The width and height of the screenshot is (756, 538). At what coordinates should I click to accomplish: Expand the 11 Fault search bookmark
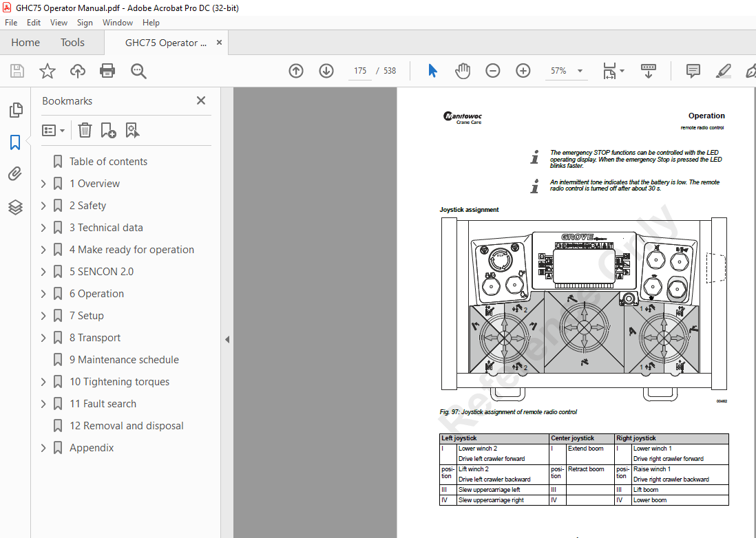click(43, 404)
